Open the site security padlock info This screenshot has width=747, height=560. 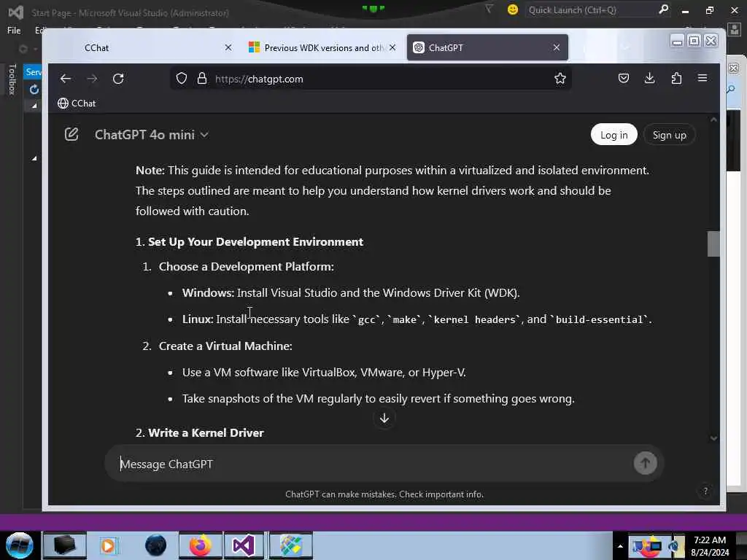pos(202,79)
